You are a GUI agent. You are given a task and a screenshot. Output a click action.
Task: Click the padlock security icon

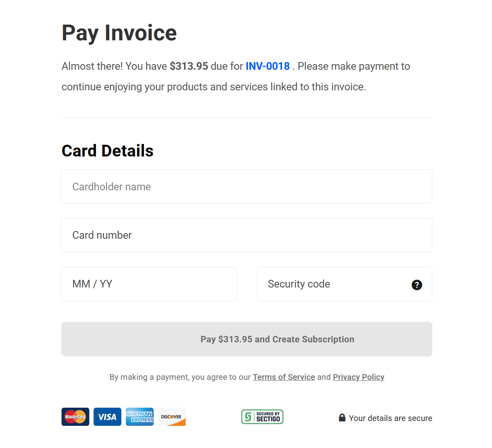(x=342, y=418)
